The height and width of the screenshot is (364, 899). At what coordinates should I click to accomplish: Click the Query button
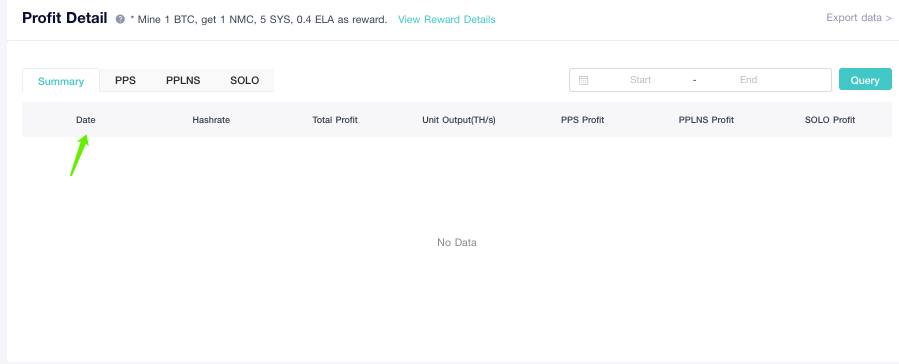click(x=865, y=80)
